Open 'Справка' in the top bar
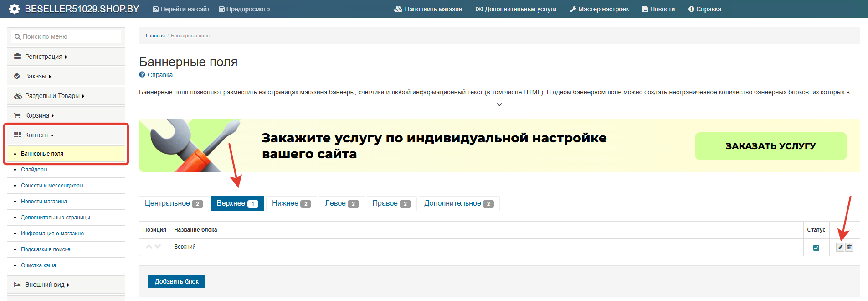The image size is (868, 301). pos(705,9)
